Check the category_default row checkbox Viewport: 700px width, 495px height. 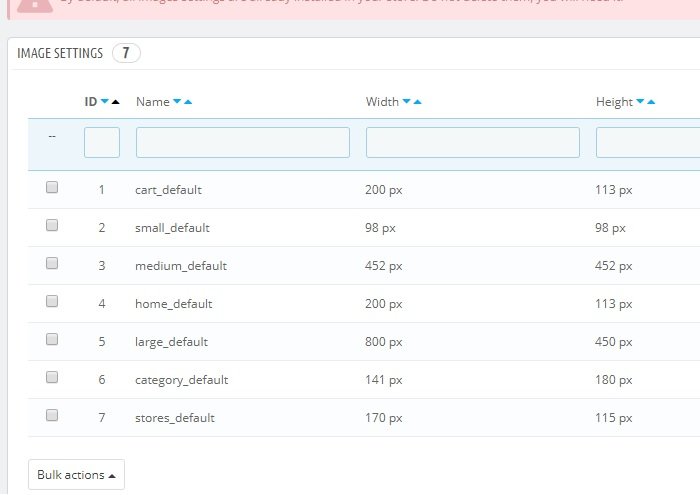[52, 377]
